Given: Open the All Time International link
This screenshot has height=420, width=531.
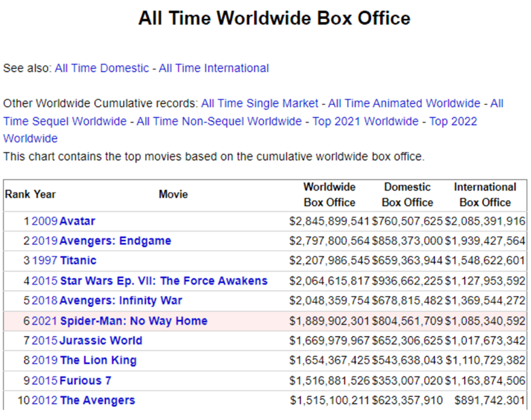Looking at the screenshot, I should 214,68.
